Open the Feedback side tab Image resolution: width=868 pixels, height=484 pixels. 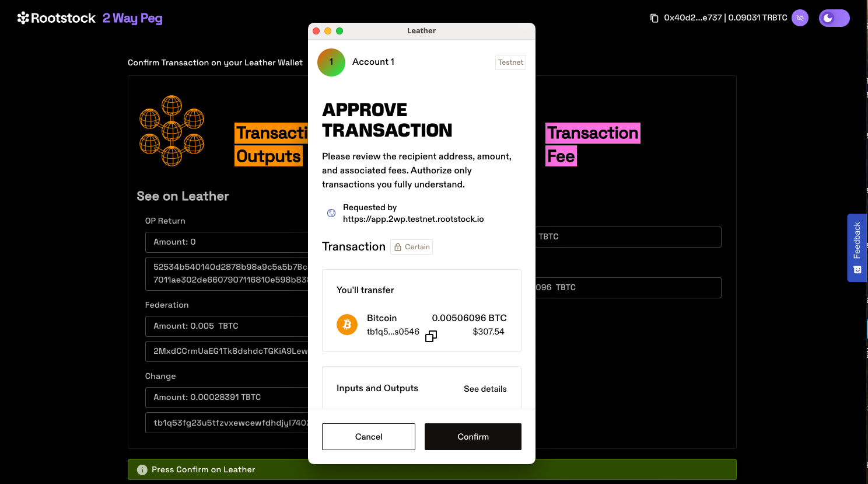click(x=856, y=248)
